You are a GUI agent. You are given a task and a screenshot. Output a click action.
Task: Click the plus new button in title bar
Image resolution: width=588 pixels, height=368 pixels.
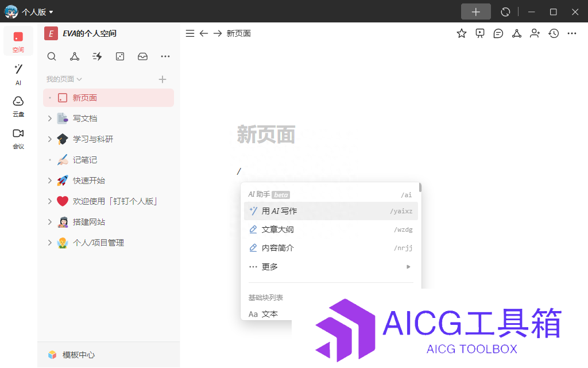click(x=475, y=11)
